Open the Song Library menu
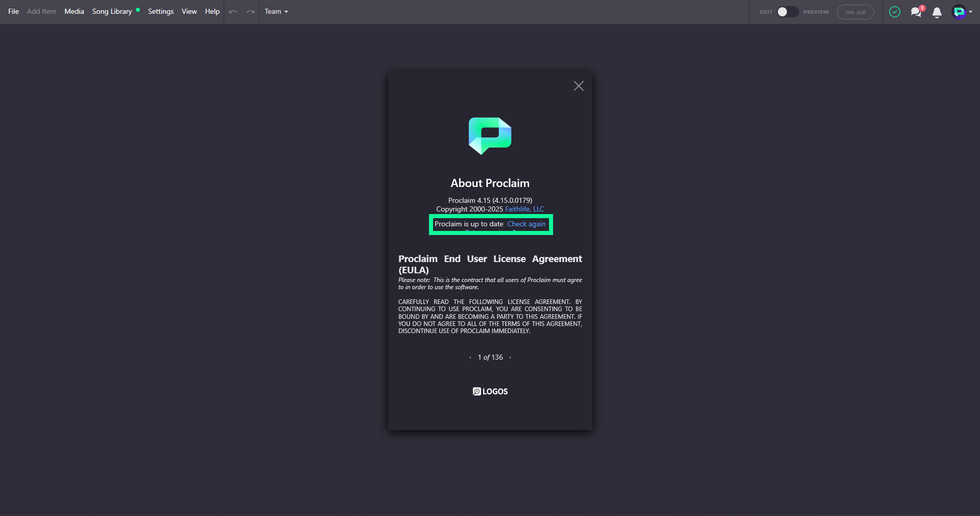Image resolution: width=980 pixels, height=516 pixels. pyautogui.click(x=112, y=11)
